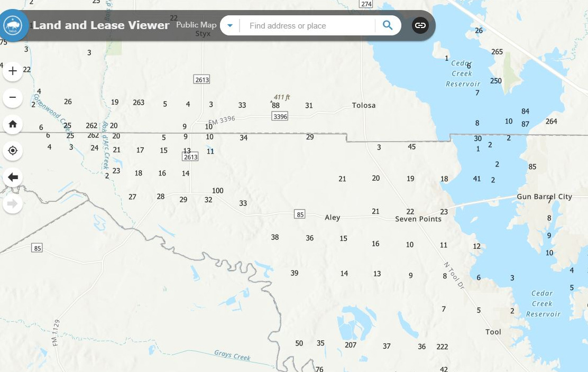Select the FM 3396 route marker
This screenshot has height=372, width=588.
(280, 116)
